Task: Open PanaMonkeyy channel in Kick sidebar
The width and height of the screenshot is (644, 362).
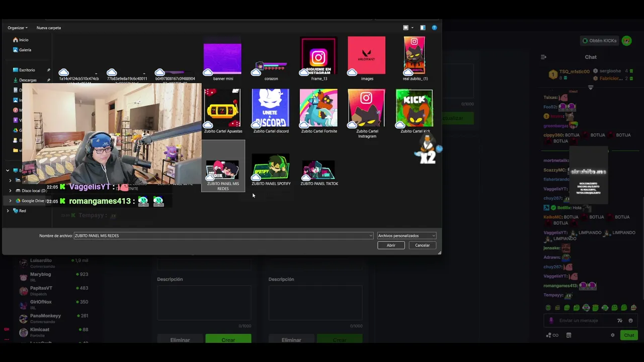Action: pos(53,318)
